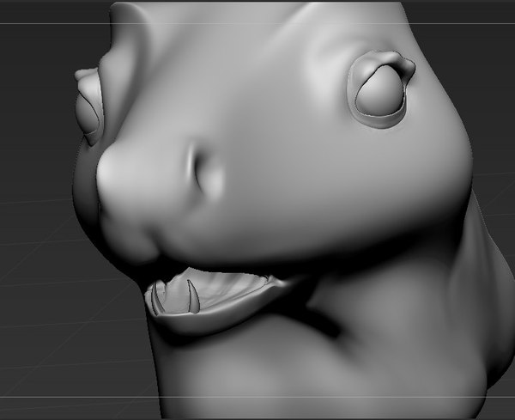Click the small fang at mouth's left edge
The height and width of the screenshot is (420, 515).
pos(157,297)
